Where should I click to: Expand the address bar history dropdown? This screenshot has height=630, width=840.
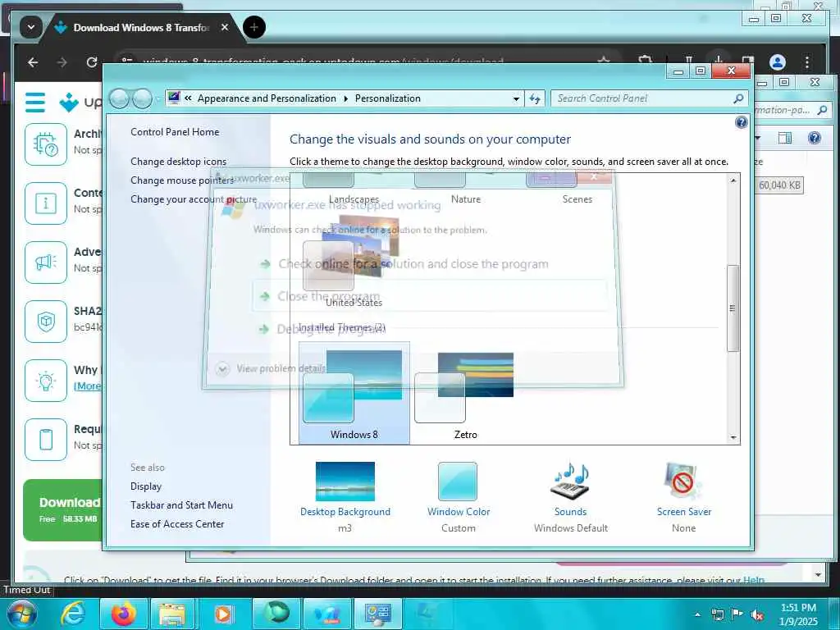click(x=516, y=98)
